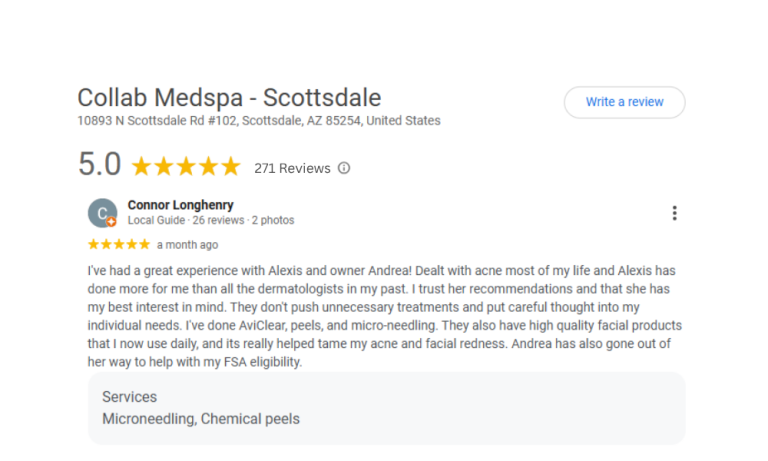
Task: Select the Collab Medspa - Scottsdale title
Action: [229, 98]
